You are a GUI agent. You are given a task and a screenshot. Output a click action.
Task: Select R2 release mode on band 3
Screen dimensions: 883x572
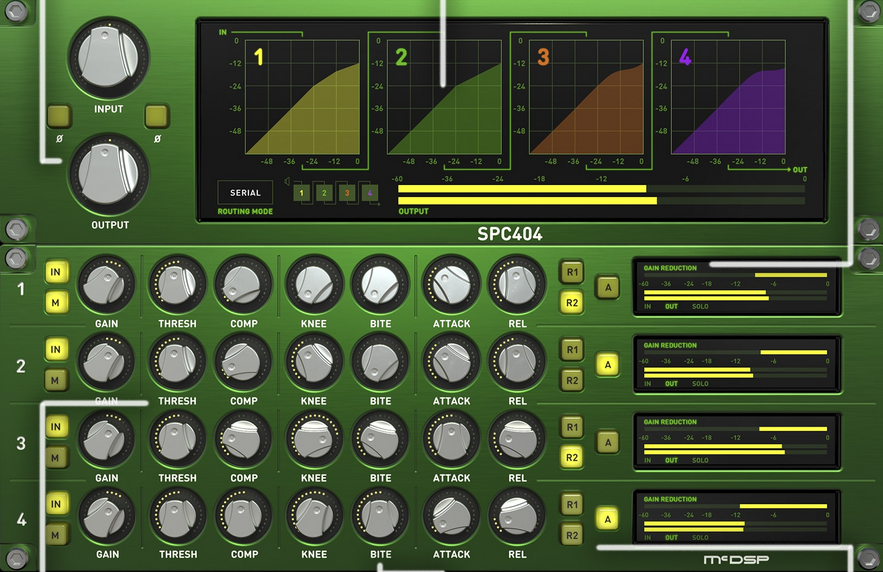tap(572, 458)
